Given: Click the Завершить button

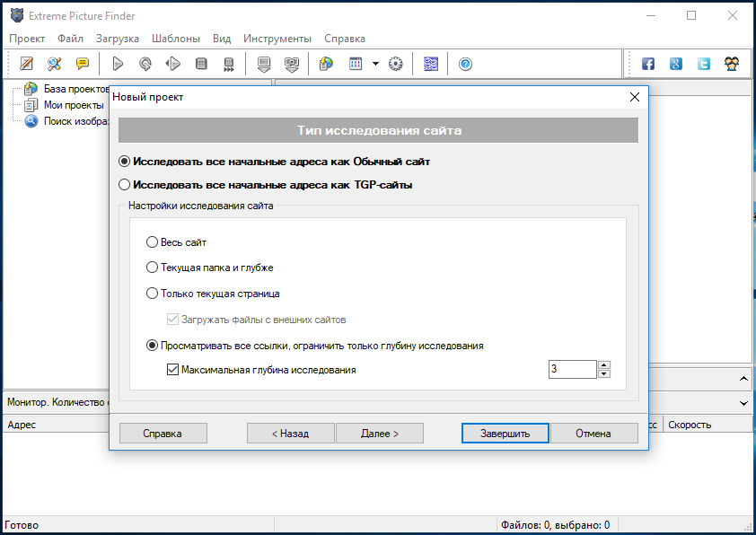Looking at the screenshot, I should (505, 434).
